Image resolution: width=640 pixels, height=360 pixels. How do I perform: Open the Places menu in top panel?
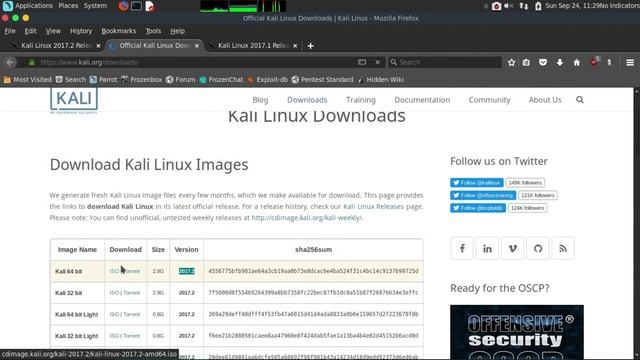coord(68,6)
